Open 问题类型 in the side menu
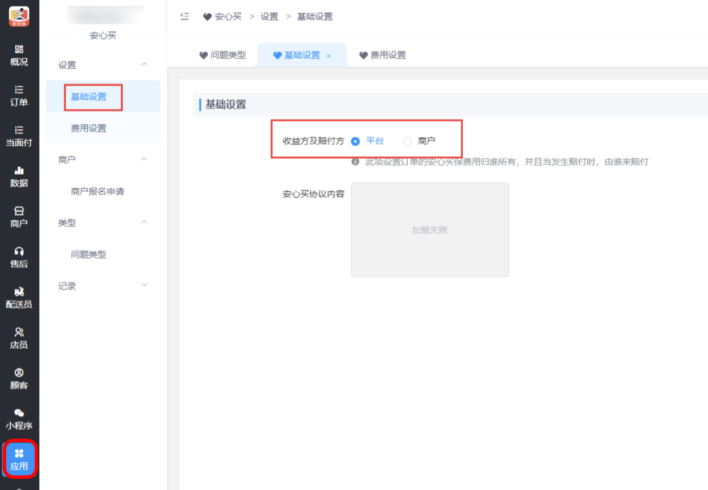The height and width of the screenshot is (490, 708). click(x=88, y=255)
